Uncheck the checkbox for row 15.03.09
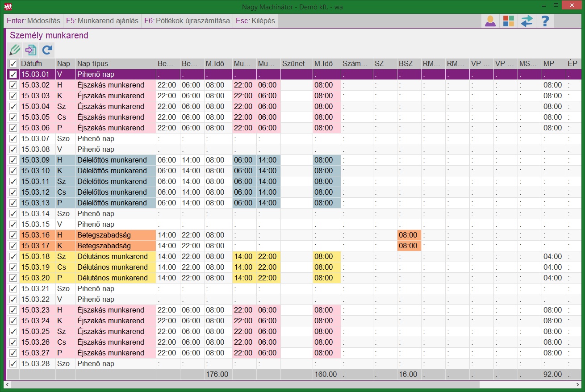The image size is (585, 392). pyautogui.click(x=13, y=160)
